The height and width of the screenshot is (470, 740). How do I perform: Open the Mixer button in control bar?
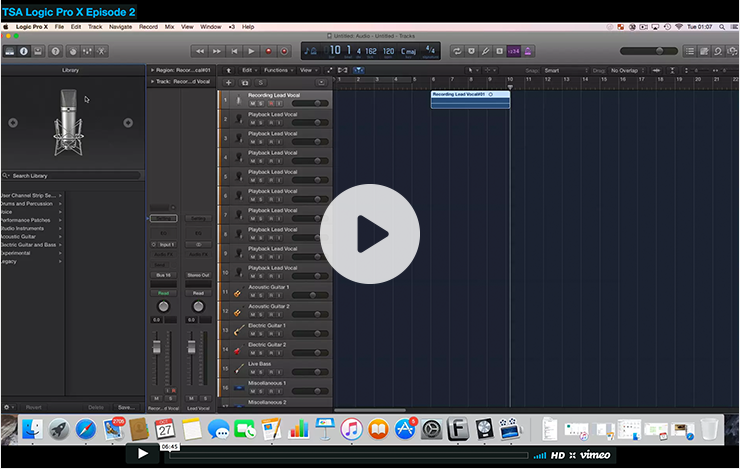coord(87,51)
